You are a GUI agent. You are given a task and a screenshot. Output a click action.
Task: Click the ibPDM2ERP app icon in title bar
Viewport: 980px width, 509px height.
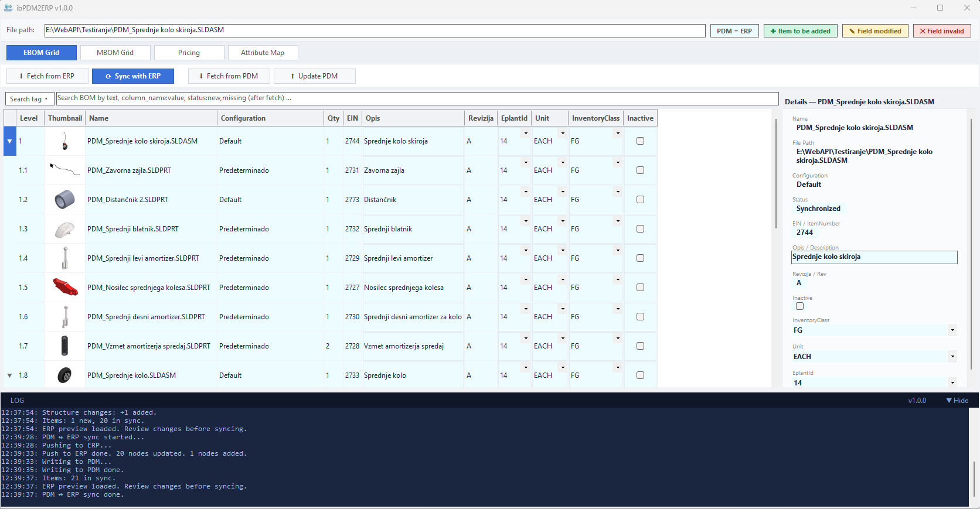8,8
